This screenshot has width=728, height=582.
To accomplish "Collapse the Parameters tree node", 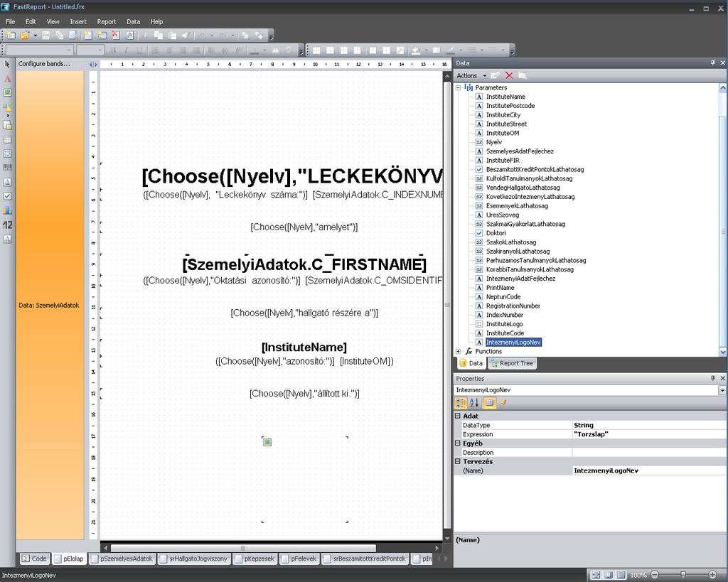I will pos(459,87).
